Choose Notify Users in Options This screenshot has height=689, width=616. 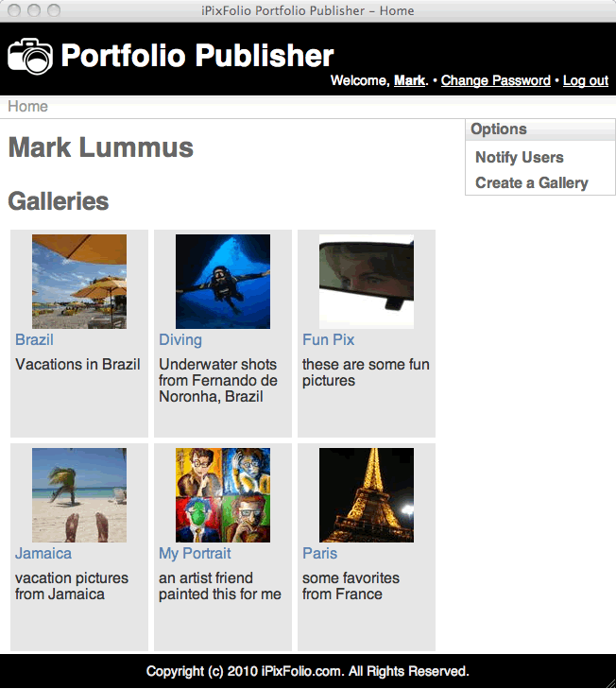pyautogui.click(x=519, y=157)
